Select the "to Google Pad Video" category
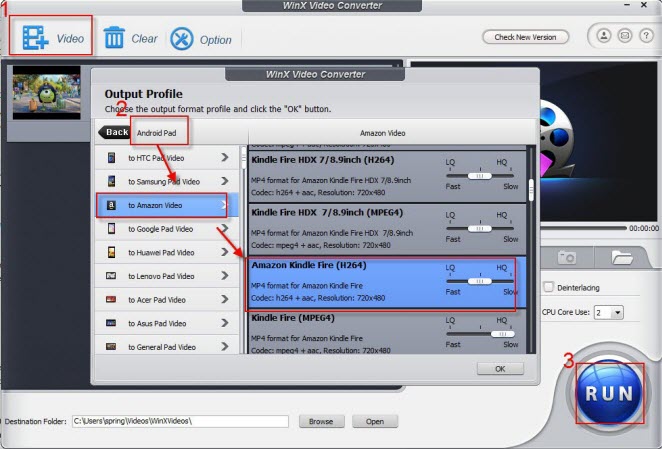The width and height of the screenshot is (662, 449). click(x=167, y=229)
